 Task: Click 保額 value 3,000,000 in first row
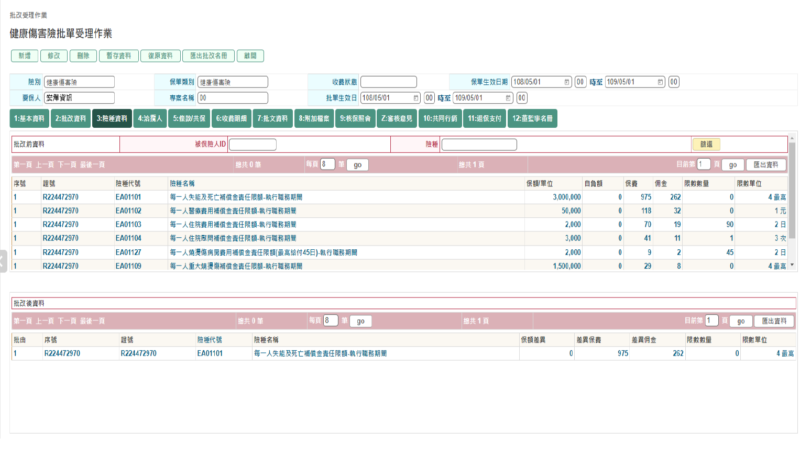pos(567,197)
